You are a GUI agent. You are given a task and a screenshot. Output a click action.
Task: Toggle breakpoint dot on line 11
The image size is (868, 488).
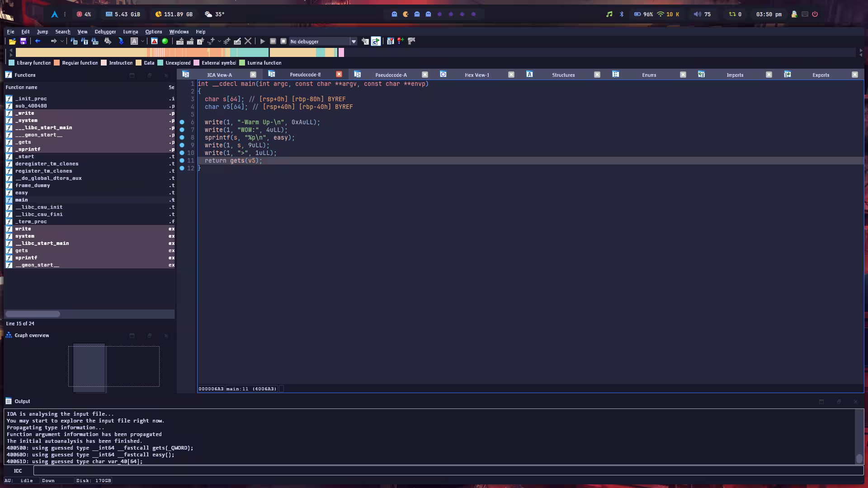point(182,160)
